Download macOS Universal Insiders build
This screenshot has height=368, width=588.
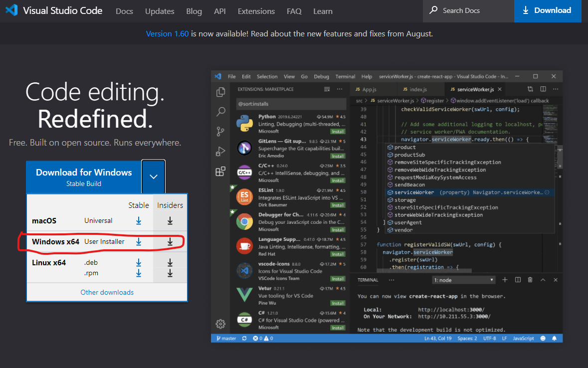(x=170, y=220)
